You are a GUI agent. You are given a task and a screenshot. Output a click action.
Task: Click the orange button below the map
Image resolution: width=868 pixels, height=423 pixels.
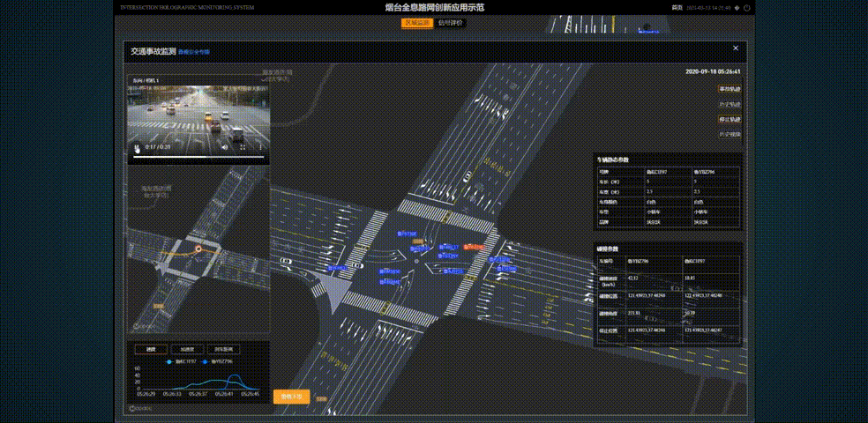(291, 397)
